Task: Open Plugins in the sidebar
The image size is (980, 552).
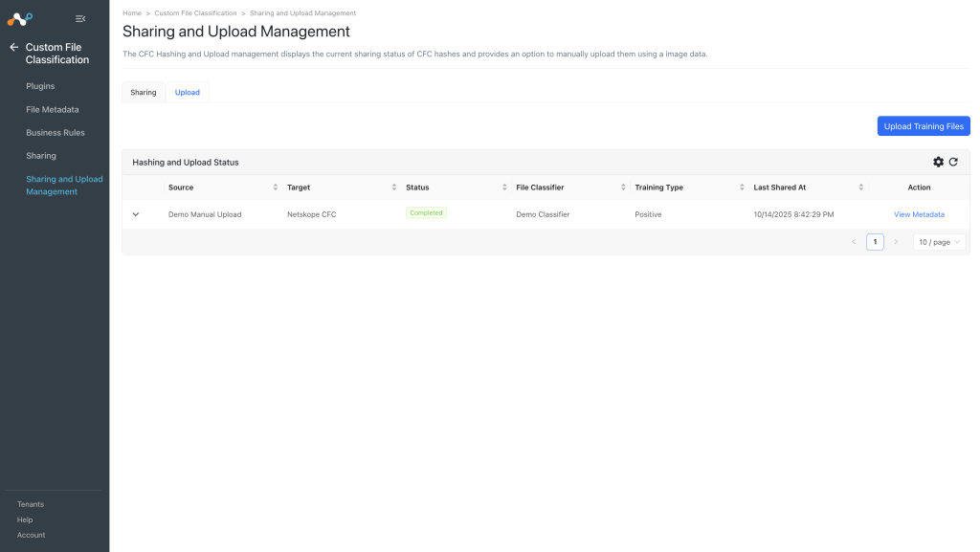Action: coord(40,86)
